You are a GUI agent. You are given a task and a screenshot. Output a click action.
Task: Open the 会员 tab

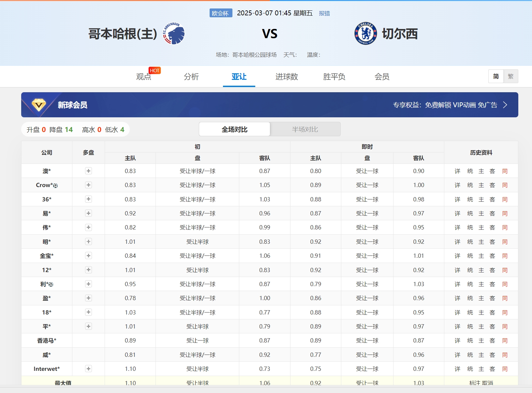(x=382, y=77)
